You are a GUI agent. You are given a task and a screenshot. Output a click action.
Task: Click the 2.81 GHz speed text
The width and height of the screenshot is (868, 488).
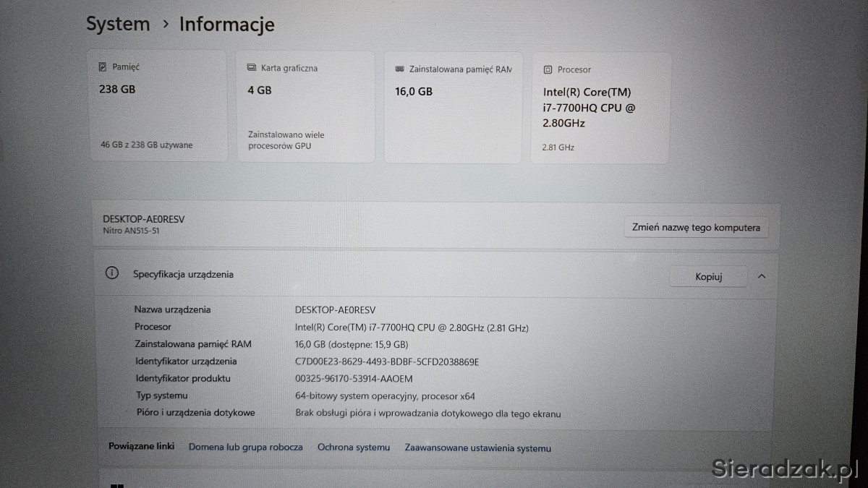pos(558,147)
